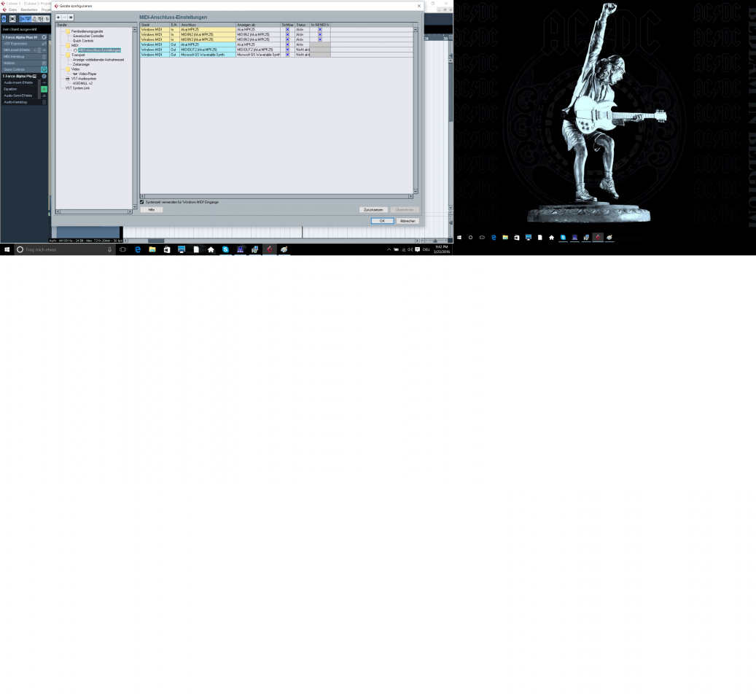Click the Zurücksetzen button
This screenshot has width=756, height=700.
(x=374, y=210)
